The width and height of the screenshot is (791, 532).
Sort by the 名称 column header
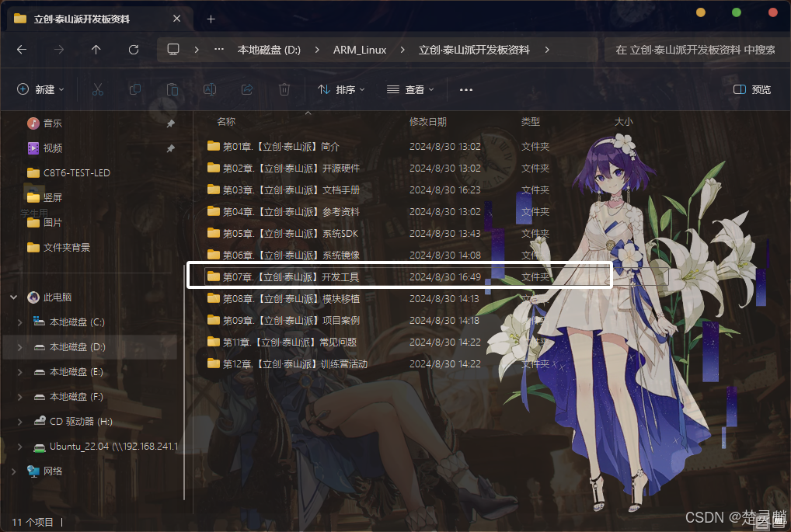(x=226, y=121)
